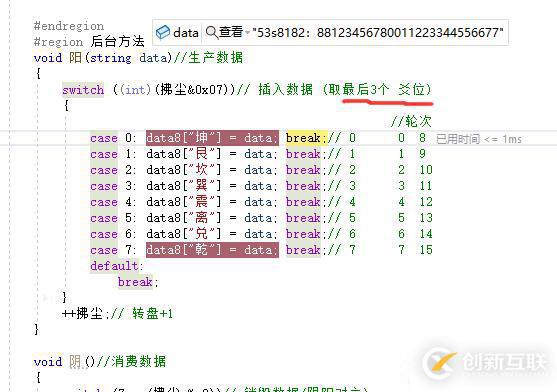Click data8["震"] on case 4 line
Screen dimensions: 557x392
tap(184, 202)
